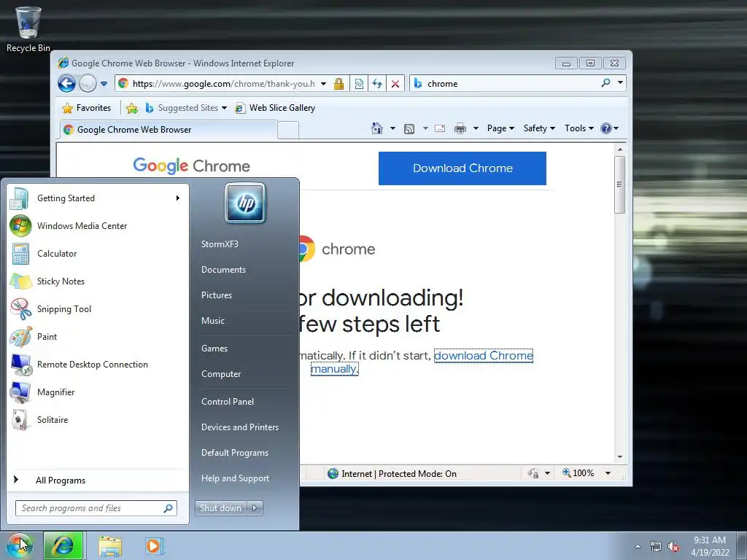Click the Home icon in command bar
This screenshot has height=560, width=747.
377,128
